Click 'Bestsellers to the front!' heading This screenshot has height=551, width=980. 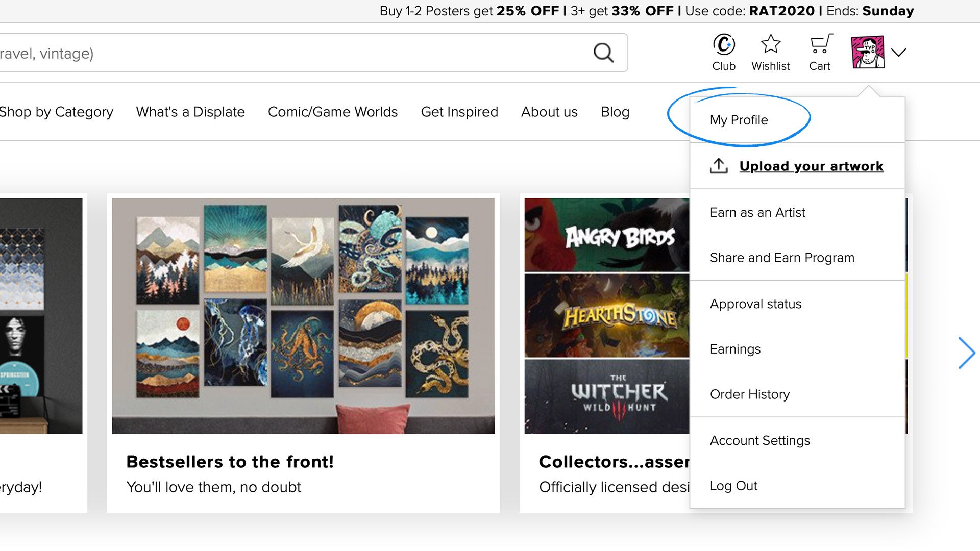pyautogui.click(x=230, y=462)
